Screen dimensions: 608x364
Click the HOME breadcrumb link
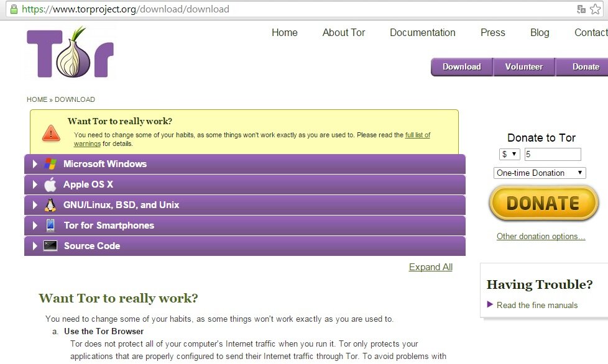coord(37,99)
